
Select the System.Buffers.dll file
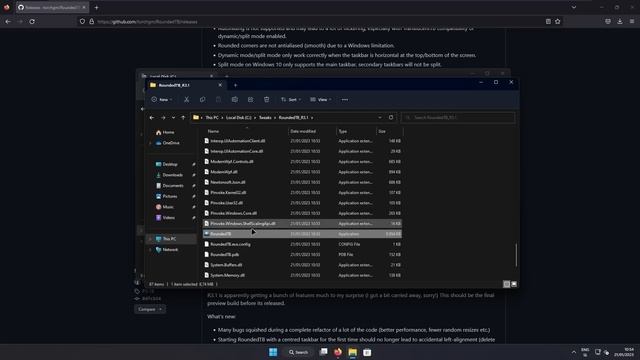coord(302,265)
